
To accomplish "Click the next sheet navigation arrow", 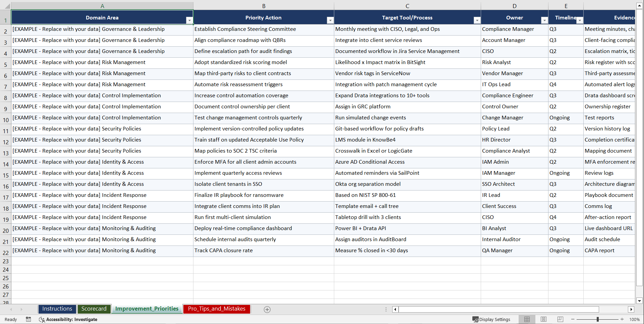I will 21,309.
